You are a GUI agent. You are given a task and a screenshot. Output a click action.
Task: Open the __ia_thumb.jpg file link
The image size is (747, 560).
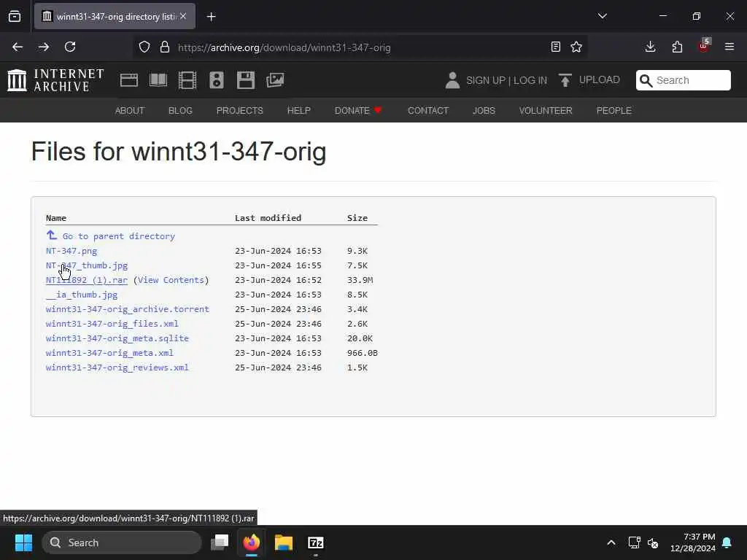pyautogui.click(x=82, y=295)
